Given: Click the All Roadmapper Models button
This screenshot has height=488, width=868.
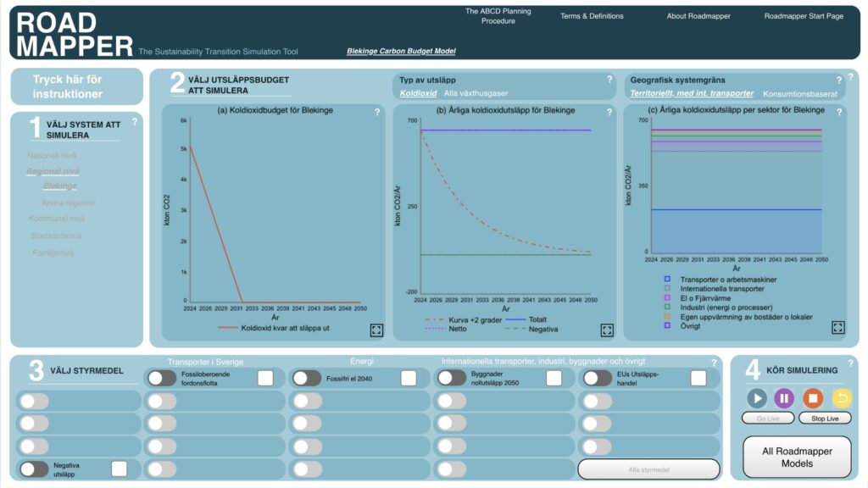Looking at the screenshot, I should tap(796, 457).
